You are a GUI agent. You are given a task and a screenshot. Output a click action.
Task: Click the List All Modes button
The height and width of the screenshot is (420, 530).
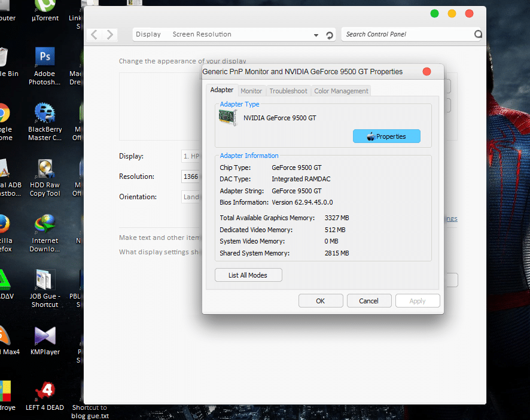pyautogui.click(x=248, y=275)
